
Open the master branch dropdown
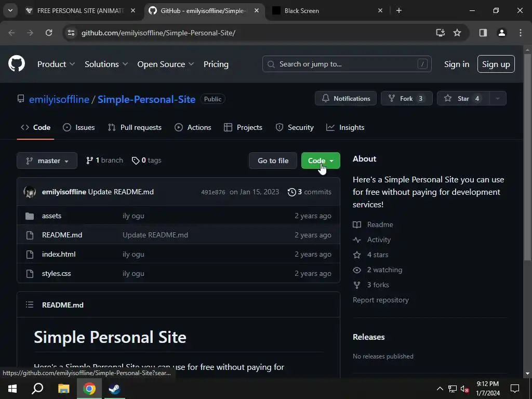tap(47, 161)
